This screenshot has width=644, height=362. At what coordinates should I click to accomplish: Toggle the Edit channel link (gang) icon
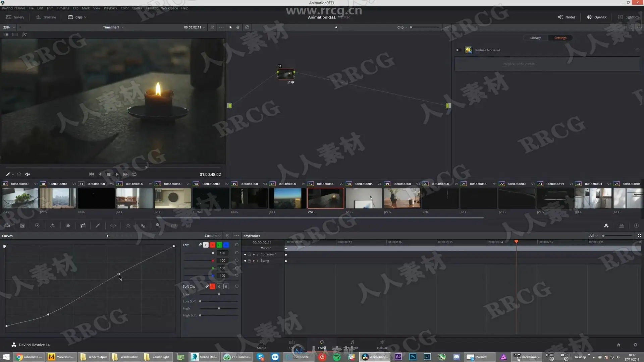[x=200, y=245]
